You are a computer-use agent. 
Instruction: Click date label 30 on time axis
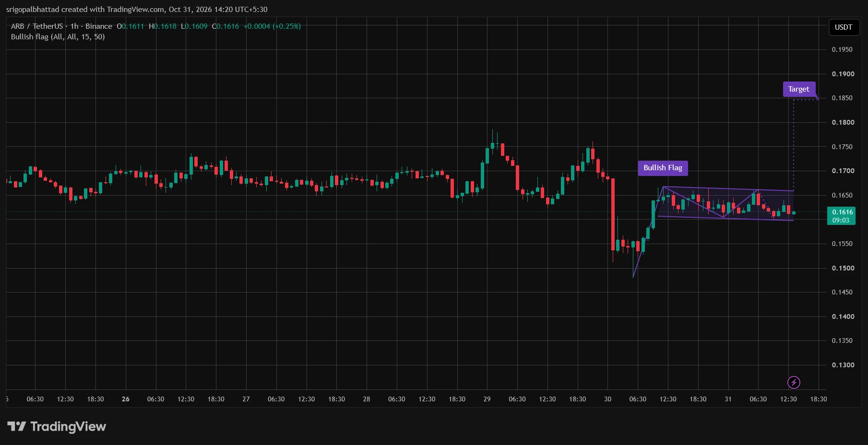[607, 399]
